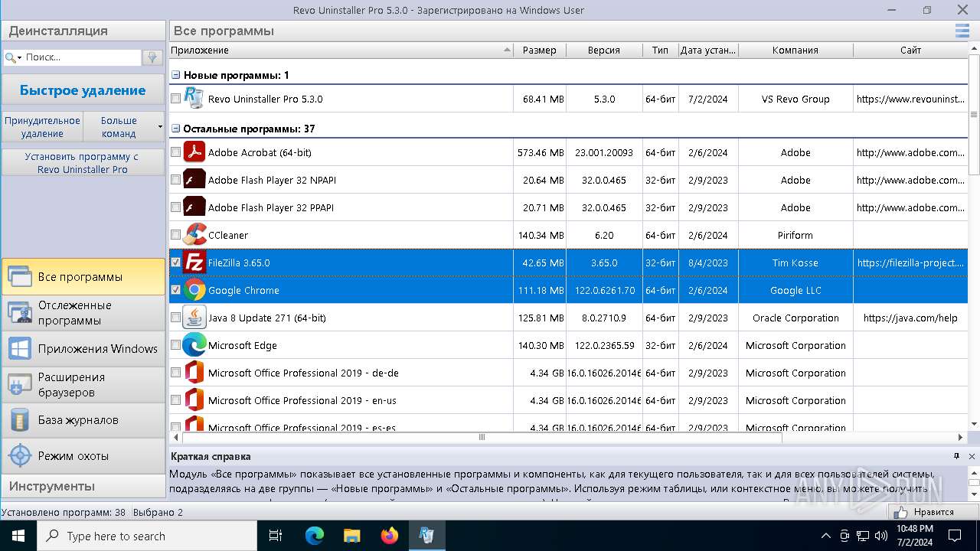
Task: Click the Быстрое удаление button
Action: (x=83, y=90)
